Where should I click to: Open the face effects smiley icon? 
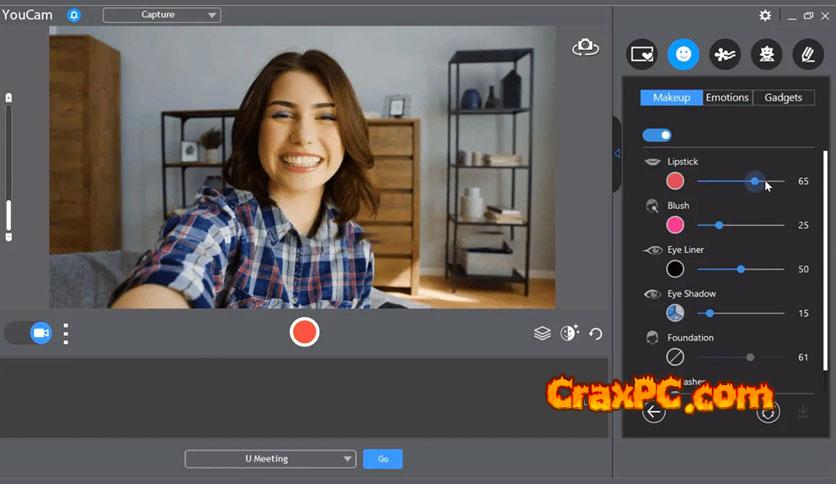(x=683, y=54)
